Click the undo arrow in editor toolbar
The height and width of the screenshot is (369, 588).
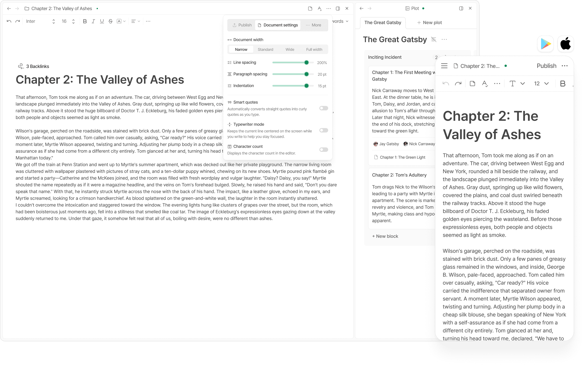pyautogui.click(x=9, y=21)
